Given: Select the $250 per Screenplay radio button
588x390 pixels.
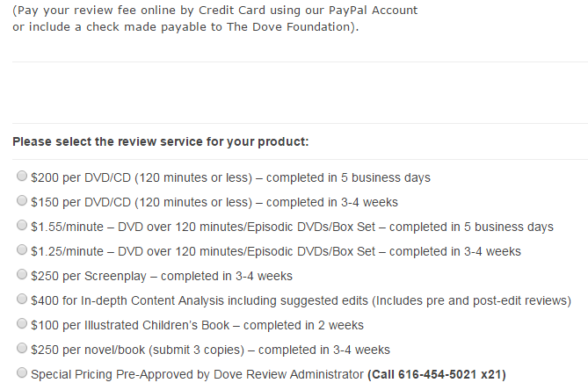Looking at the screenshot, I should [x=22, y=274].
